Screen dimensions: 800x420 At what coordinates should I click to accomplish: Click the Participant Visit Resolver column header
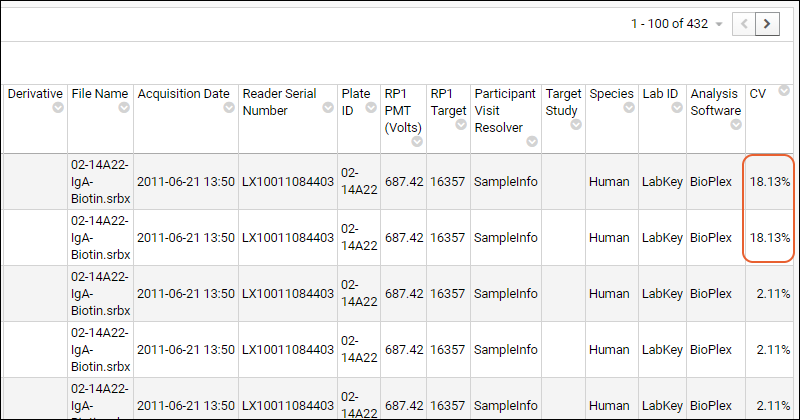[x=505, y=110]
